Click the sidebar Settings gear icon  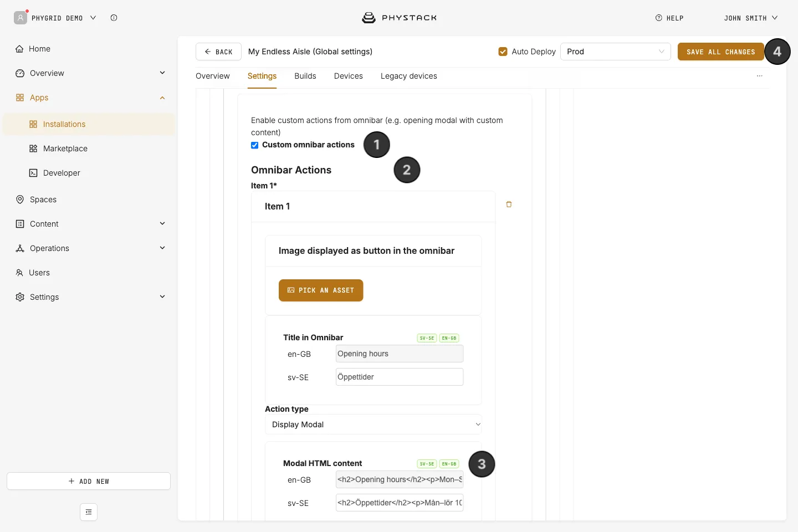20,297
